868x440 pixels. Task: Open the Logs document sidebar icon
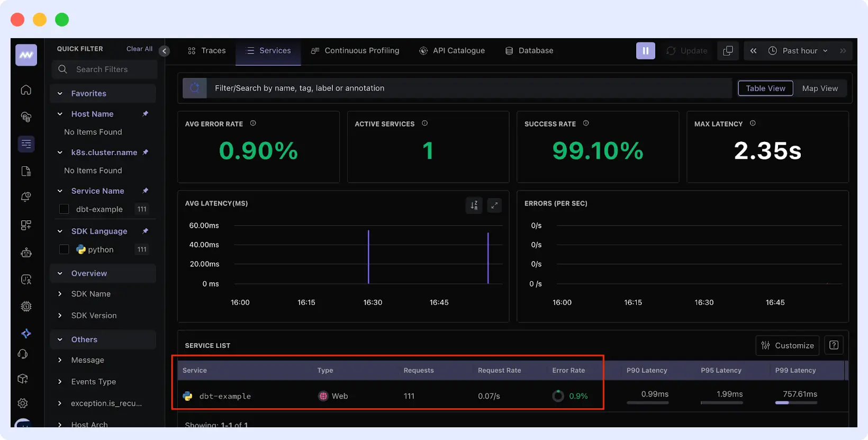click(26, 171)
